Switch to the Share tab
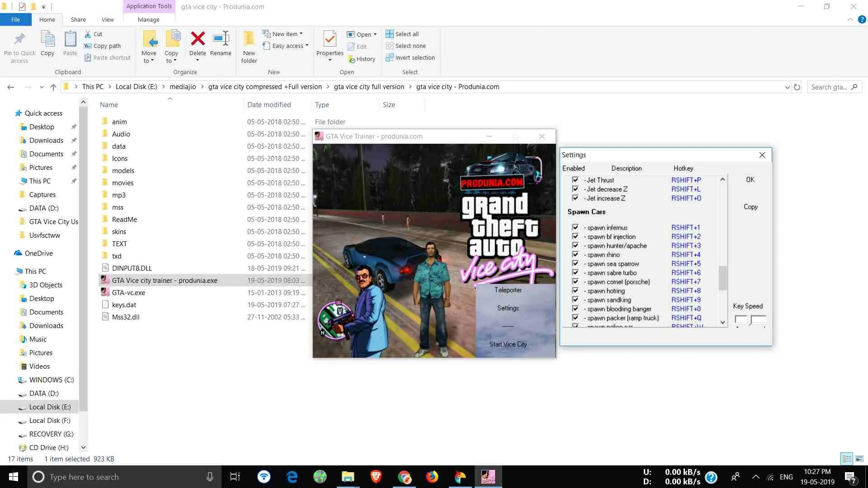Image resolution: width=868 pixels, height=488 pixels. click(78, 19)
